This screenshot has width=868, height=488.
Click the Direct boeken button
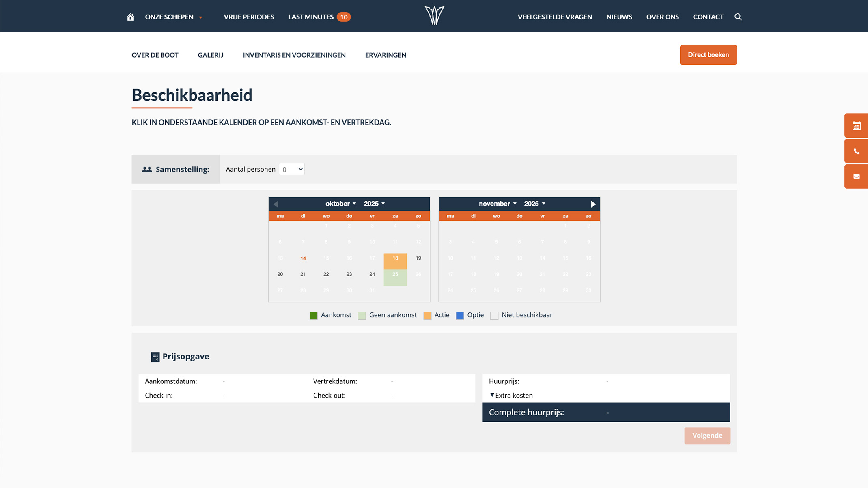708,55
